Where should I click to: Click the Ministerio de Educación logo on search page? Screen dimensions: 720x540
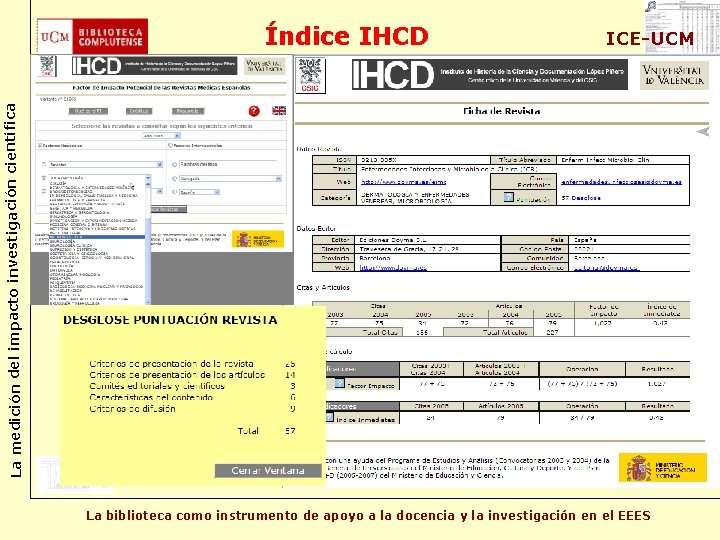(258, 239)
